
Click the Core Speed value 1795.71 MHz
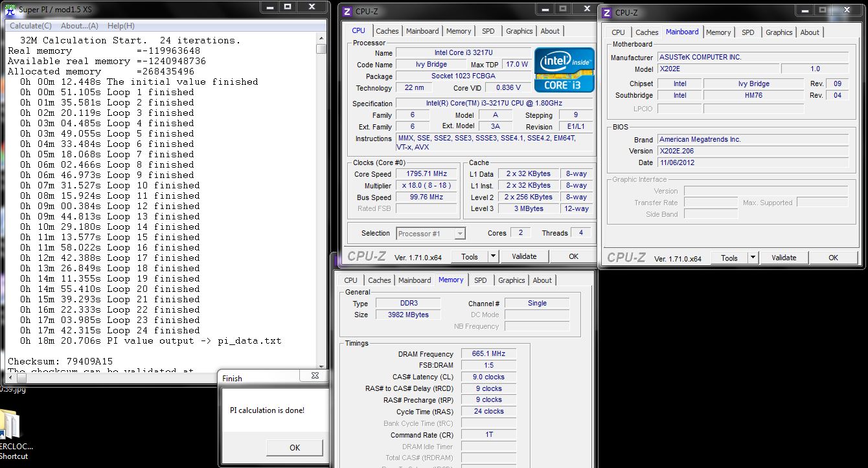[428, 174]
